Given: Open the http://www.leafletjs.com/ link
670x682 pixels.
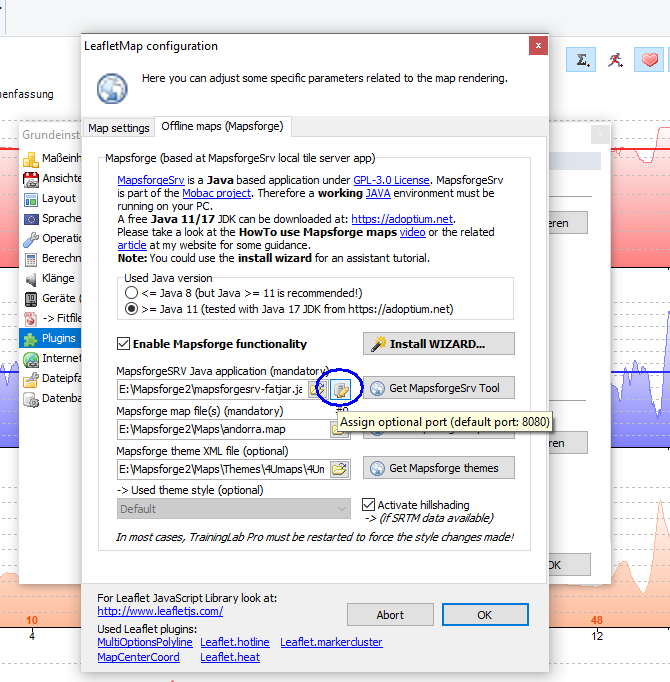Looking at the screenshot, I should 160,611.
